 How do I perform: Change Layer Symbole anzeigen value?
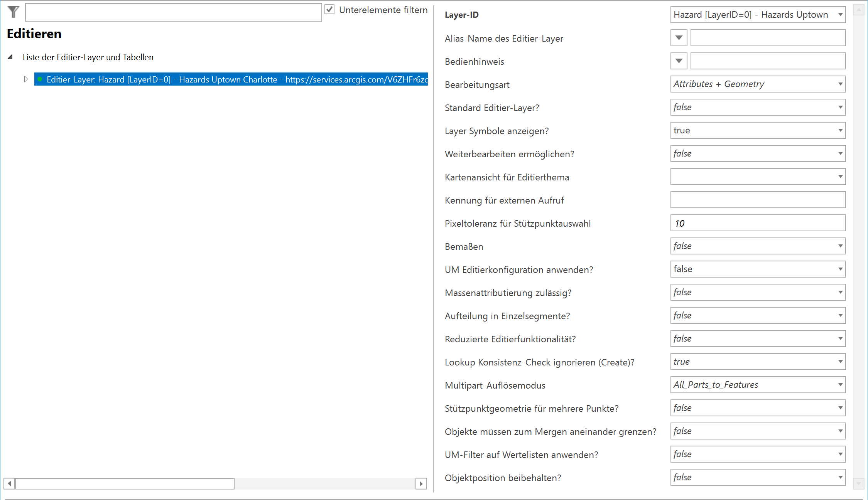pos(840,130)
